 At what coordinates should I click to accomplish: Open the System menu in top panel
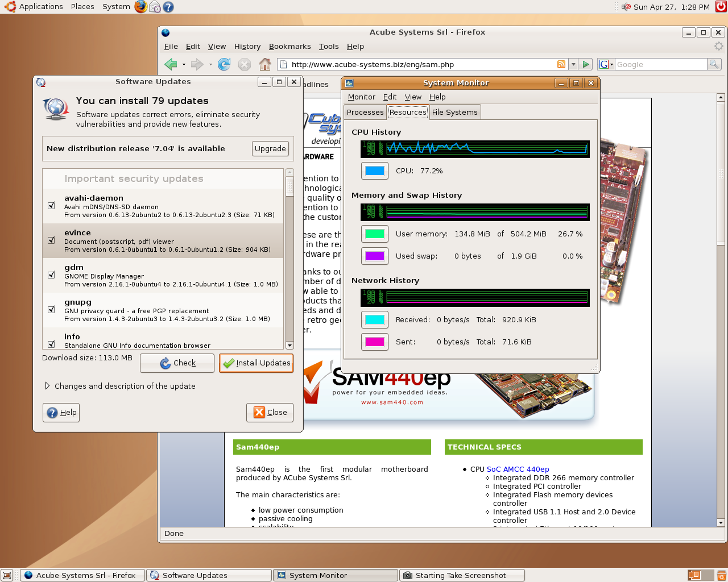(116, 7)
